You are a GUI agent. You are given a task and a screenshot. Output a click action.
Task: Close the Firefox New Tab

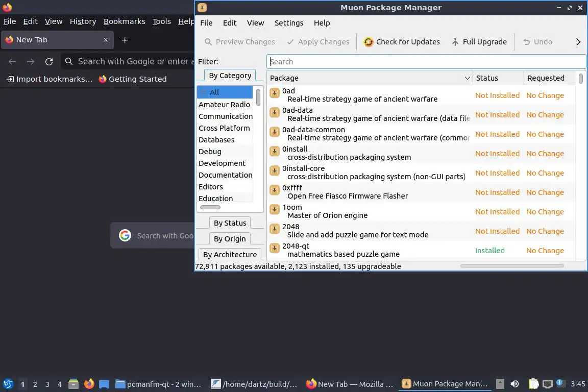[105, 40]
